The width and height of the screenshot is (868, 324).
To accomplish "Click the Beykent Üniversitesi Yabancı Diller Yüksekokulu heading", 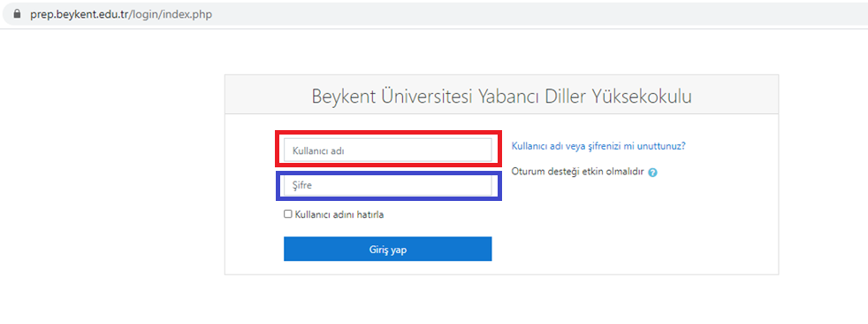I will (x=501, y=96).
